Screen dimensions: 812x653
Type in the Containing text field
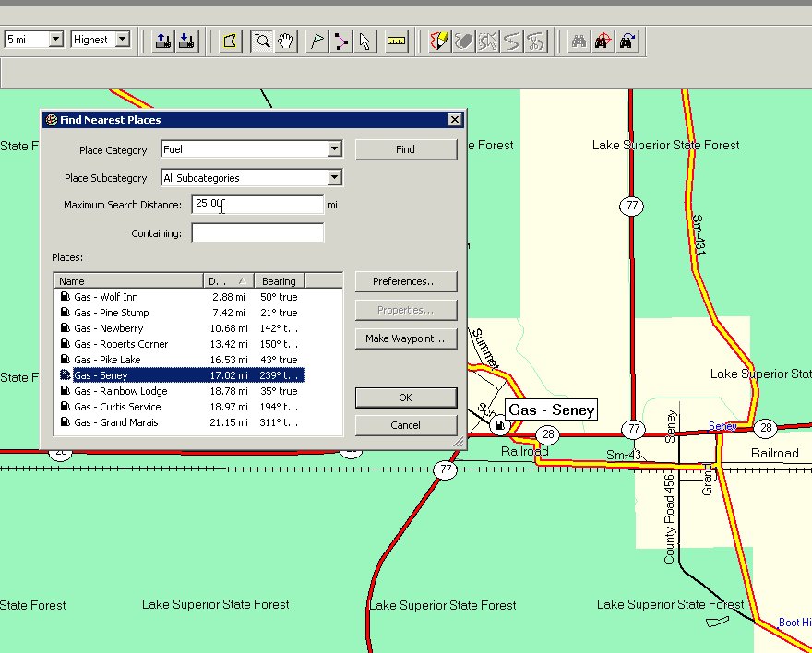pyautogui.click(x=257, y=232)
